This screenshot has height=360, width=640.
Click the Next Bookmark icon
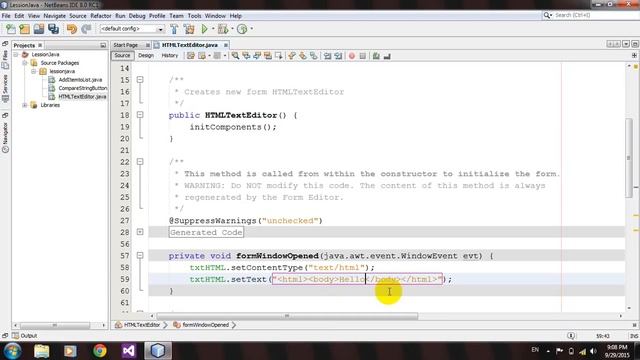[302, 56]
